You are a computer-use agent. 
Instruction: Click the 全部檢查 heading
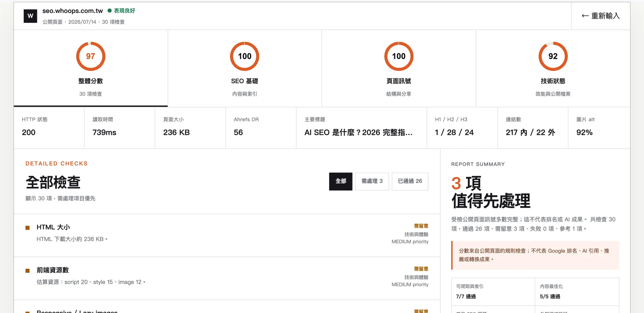tap(53, 182)
